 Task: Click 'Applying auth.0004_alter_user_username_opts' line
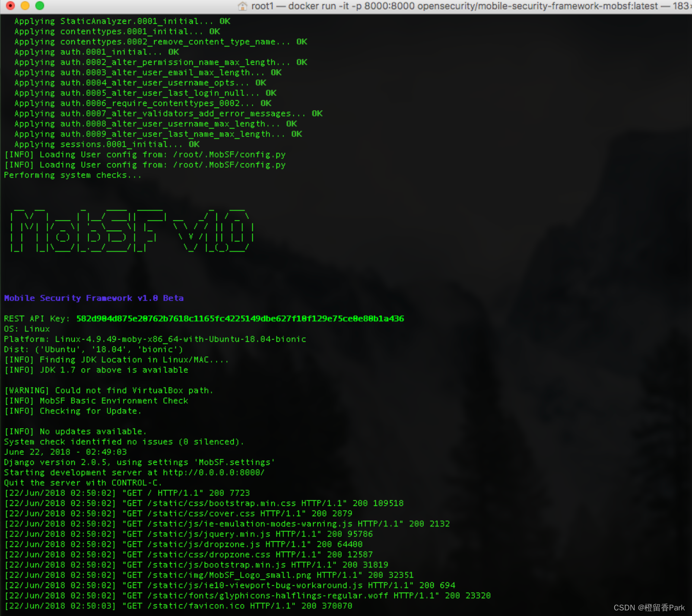tap(140, 83)
